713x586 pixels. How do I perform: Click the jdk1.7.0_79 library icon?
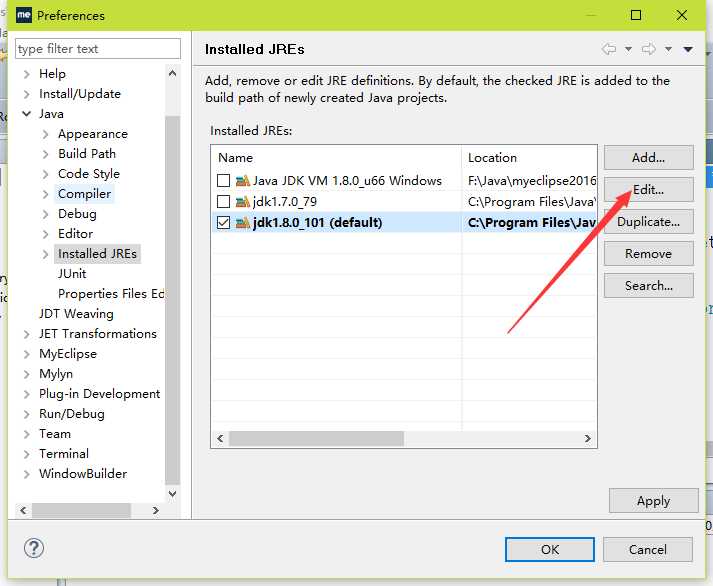(243, 201)
